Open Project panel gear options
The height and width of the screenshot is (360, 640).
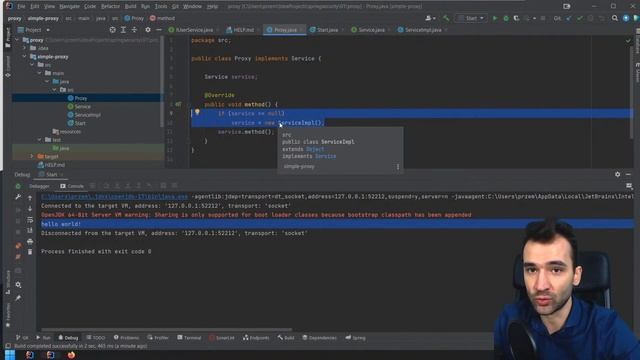click(x=148, y=30)
